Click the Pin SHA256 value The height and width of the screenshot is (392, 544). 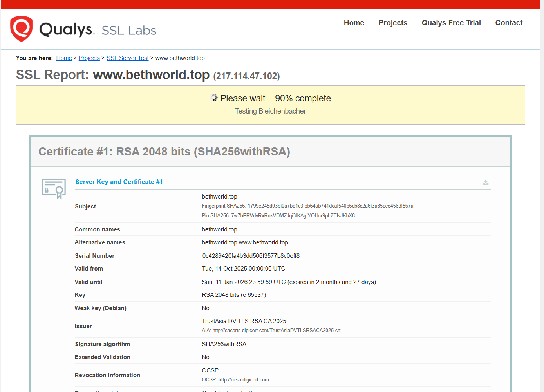pyautogui.click(x=294, y=216)
